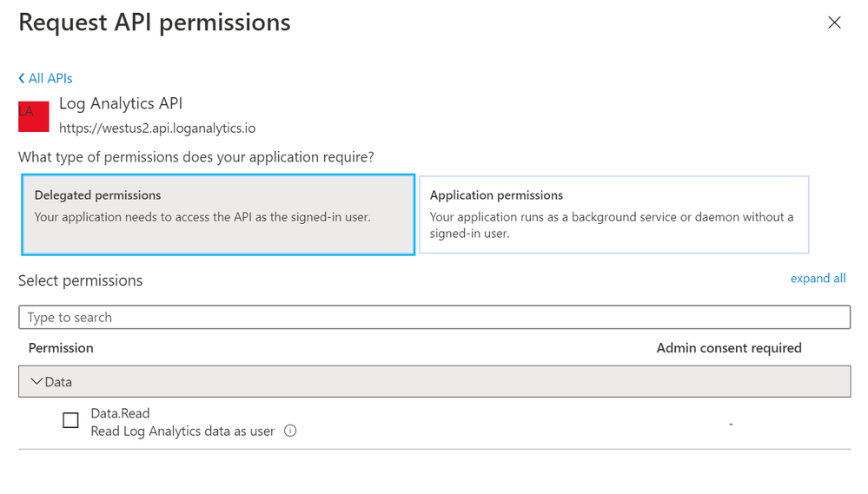Click the Read Log Analytics data as user description
The image size is (868, 494).
pos(182,431)
